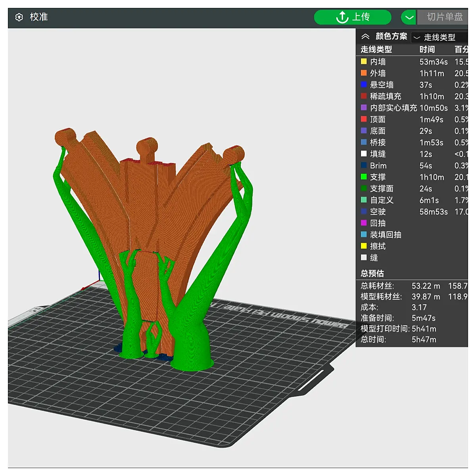Open the 走线类型 color scheme dropdown
Screen dimensions: 476x476
pos(440,37)
